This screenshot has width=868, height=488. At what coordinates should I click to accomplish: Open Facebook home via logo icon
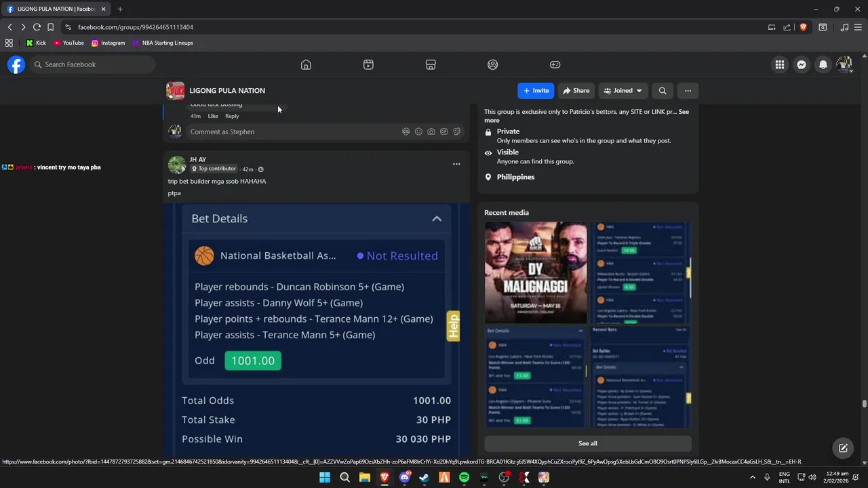point(16,64)
